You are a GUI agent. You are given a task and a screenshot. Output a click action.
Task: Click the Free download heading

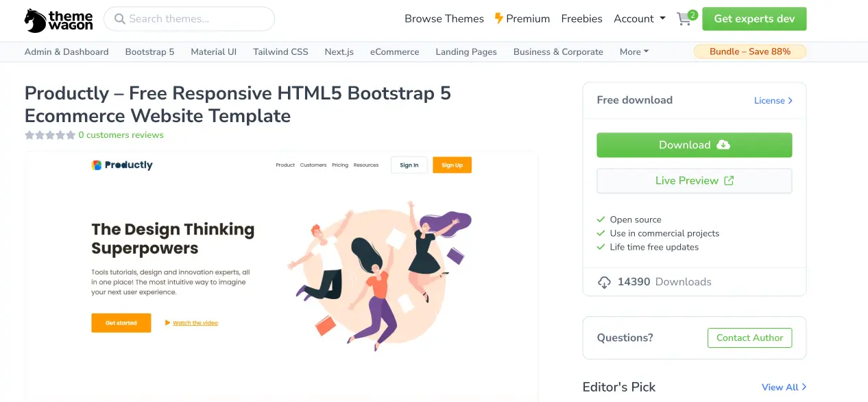[x=635, y=100]
